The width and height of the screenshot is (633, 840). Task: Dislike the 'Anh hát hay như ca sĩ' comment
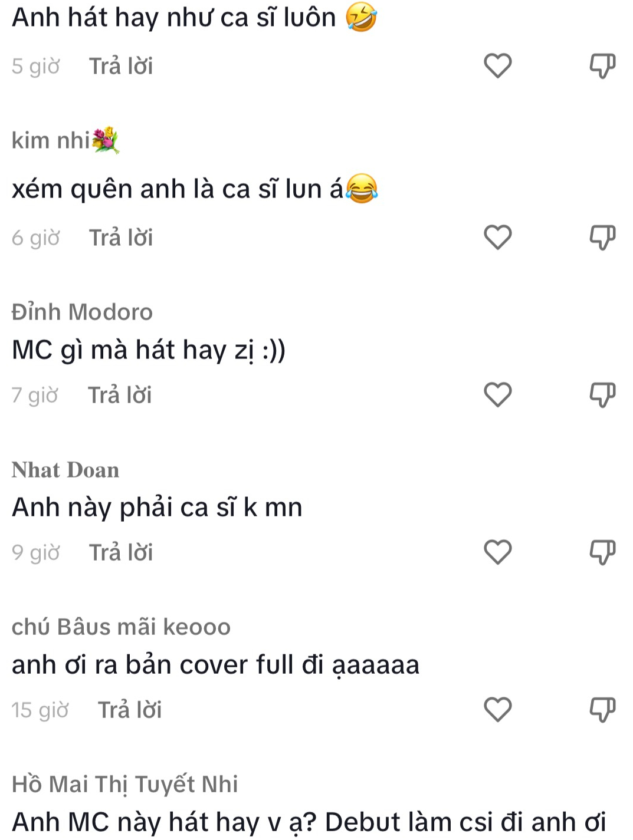pyautogui.click(x=602, y=65)
